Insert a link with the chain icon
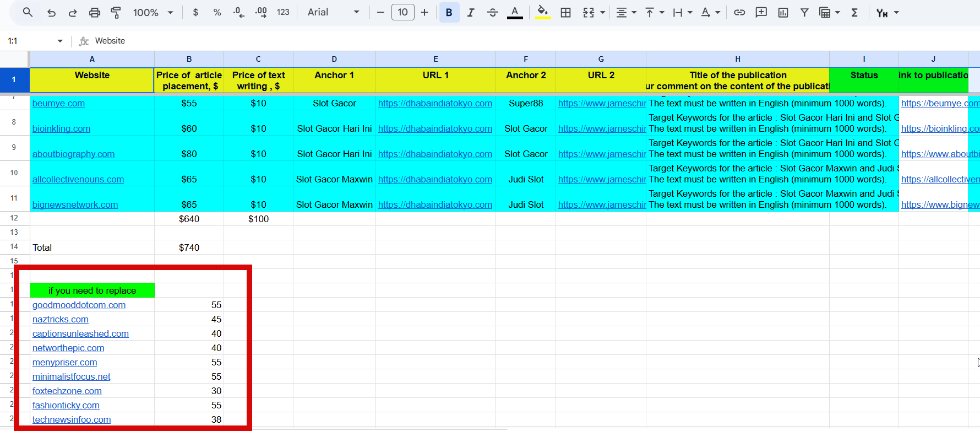 pyautogui.click(x=739, y=12)
